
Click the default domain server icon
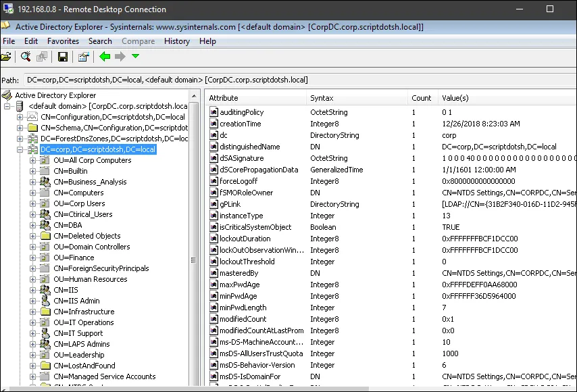coord(20,106)
